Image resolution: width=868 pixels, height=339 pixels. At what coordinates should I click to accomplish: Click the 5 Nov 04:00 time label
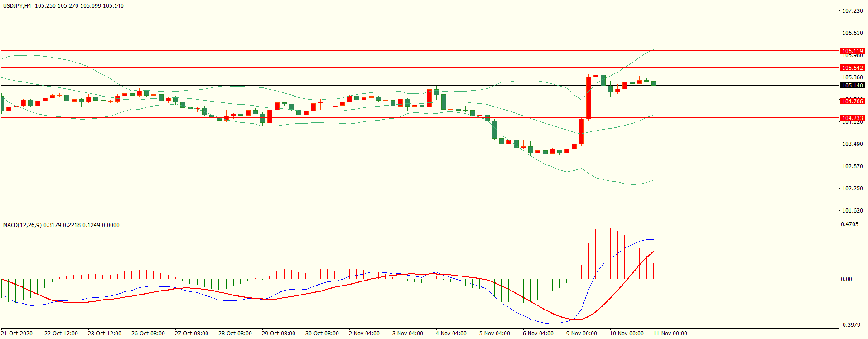pyautogui.click(x=495, y=334)
